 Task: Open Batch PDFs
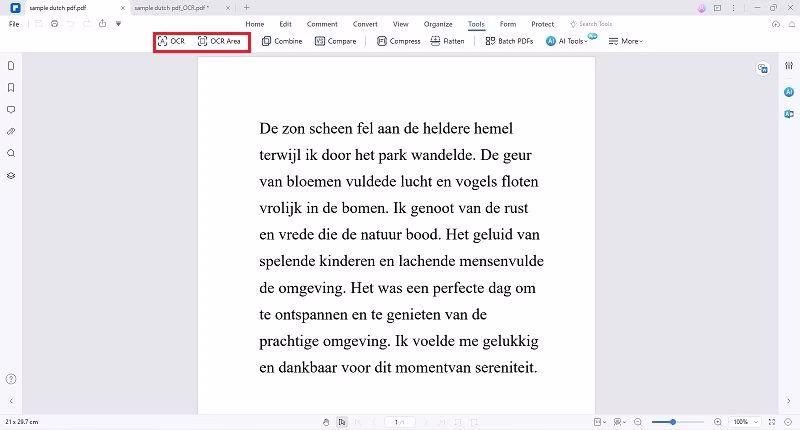click(x=509, y=41)
